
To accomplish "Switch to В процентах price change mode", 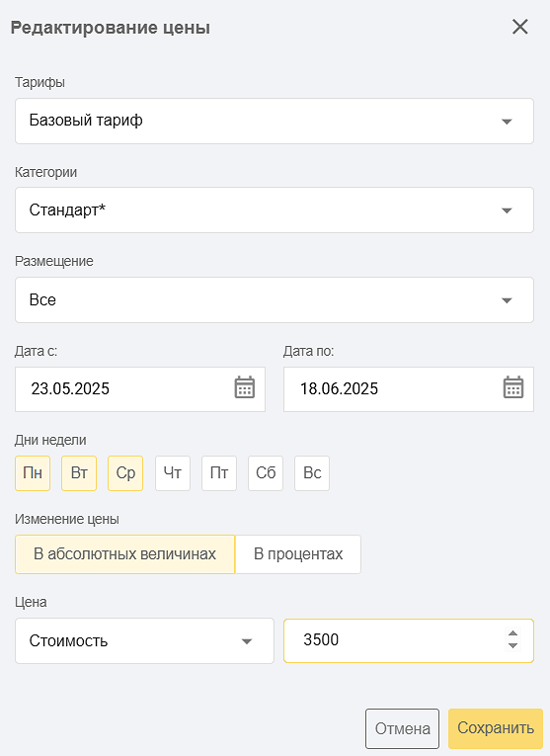I will (298, 554).
